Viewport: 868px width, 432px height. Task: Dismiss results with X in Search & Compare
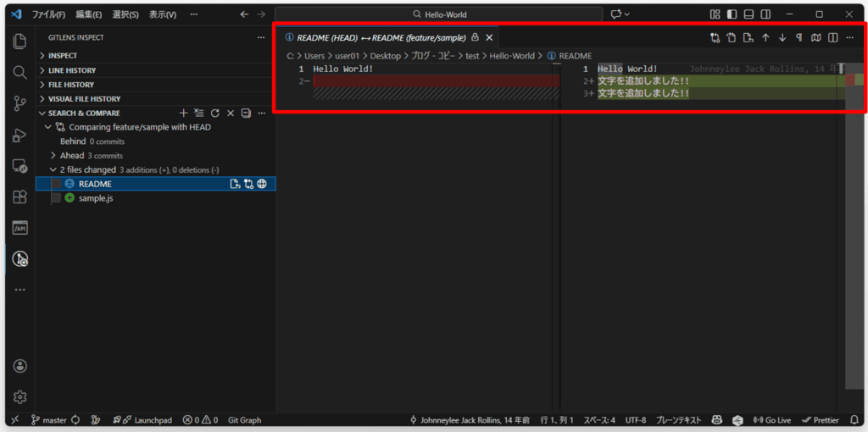pos(231,113)
